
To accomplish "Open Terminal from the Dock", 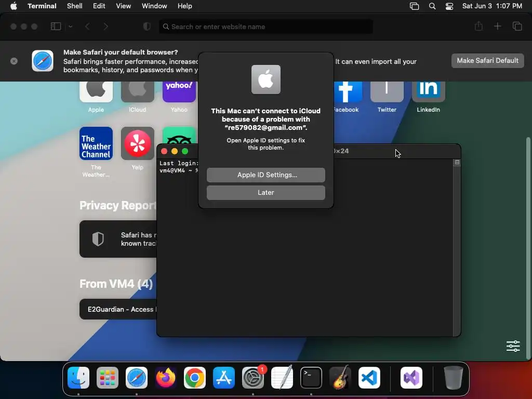I will coord(311,378).
